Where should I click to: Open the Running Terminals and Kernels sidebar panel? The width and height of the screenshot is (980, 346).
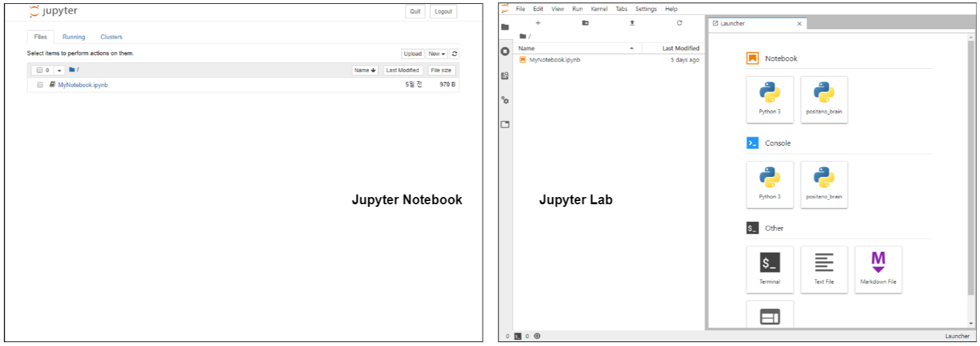click(505, 51)
